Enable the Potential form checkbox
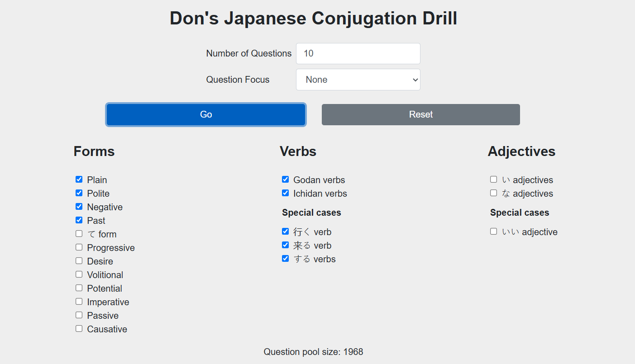Screen dimensions: 635x364 point(79,288)
